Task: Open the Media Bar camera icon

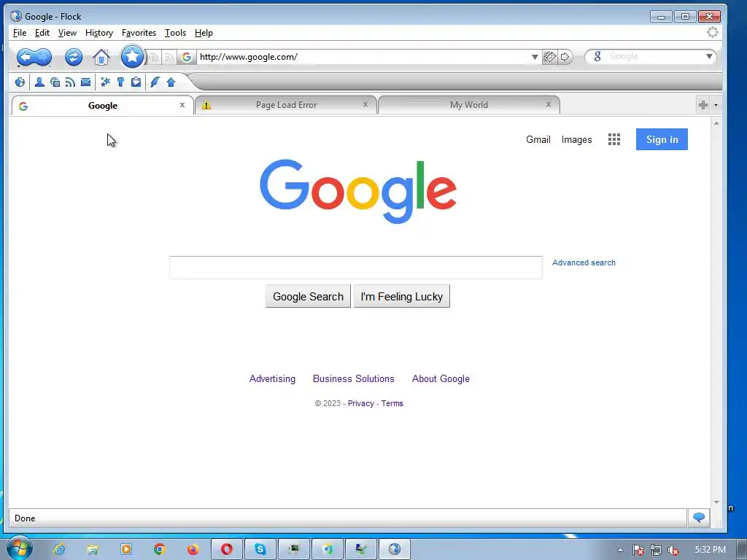Action: (55, 82)
